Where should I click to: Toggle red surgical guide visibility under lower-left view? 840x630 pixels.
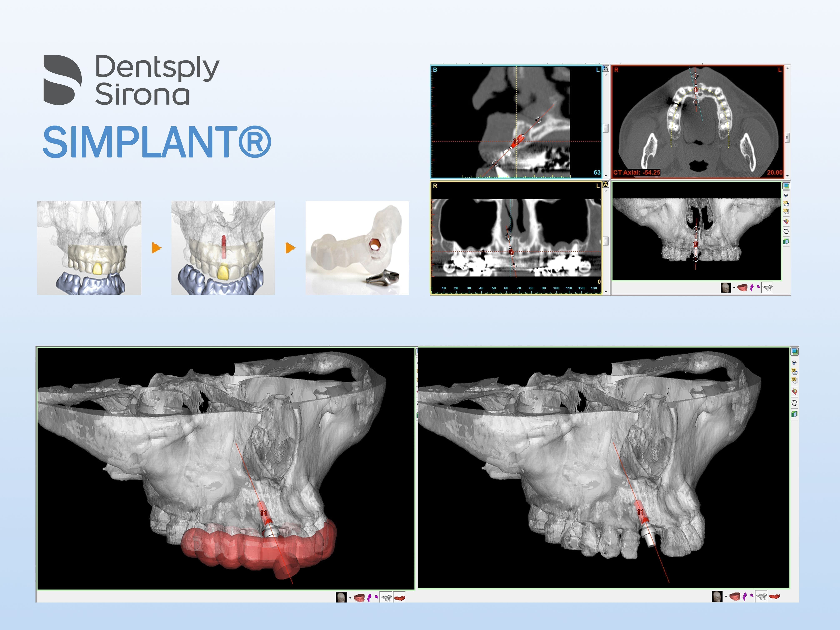coord(399,598)
